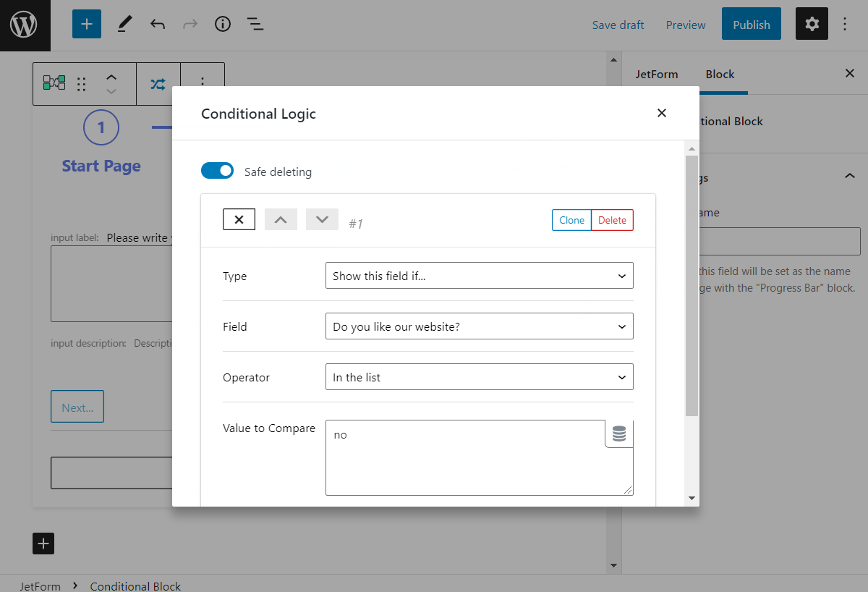868x592 pixels.
Task: Open the Field dropdown 'Do you like our website?'
Action: [x=479, y=326]
